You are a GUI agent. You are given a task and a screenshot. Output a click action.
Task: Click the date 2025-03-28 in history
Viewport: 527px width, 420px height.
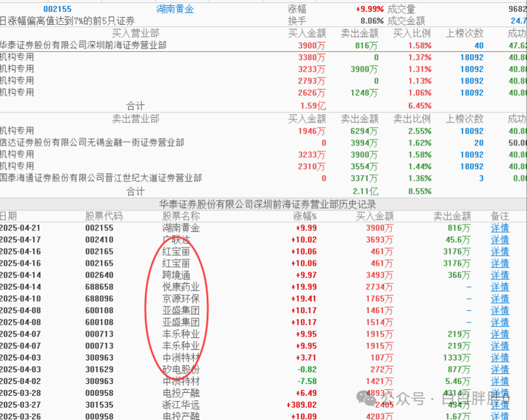[20, 393]
